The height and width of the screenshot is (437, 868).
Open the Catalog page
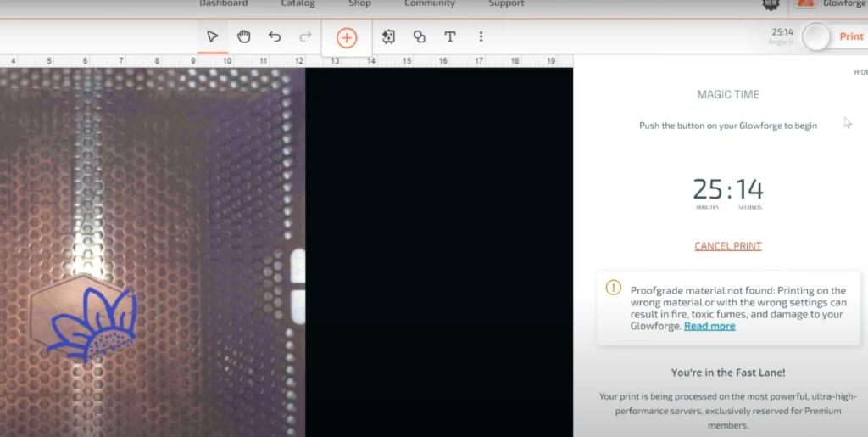point(298,4)
